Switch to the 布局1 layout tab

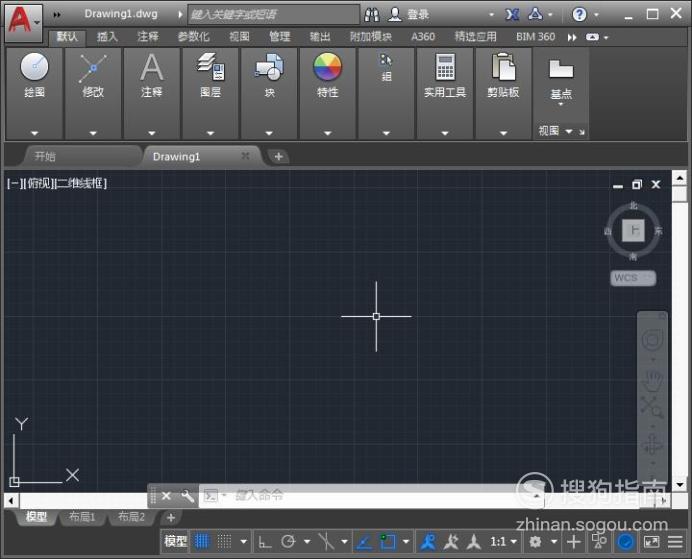tap(82, 517)
